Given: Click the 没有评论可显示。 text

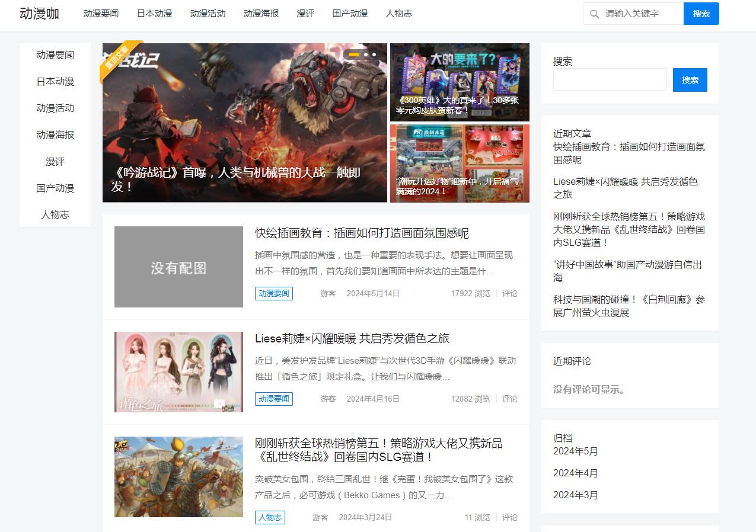Looking at the screenshot, I should pos(590,389).
